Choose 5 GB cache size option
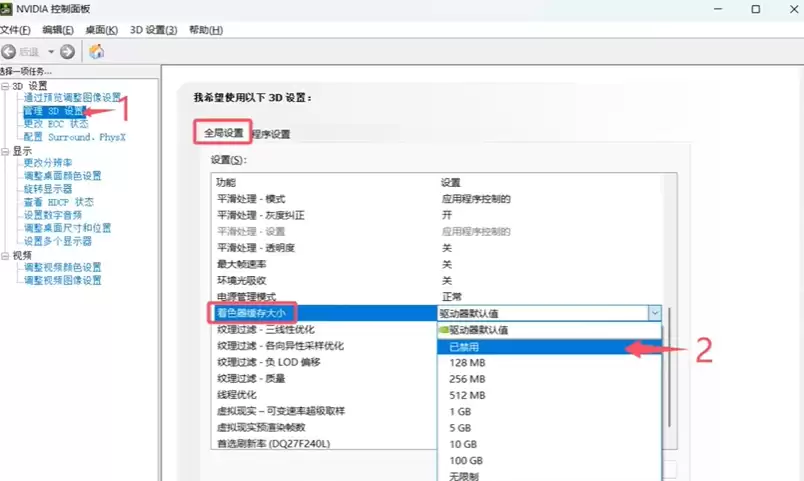 550,428
